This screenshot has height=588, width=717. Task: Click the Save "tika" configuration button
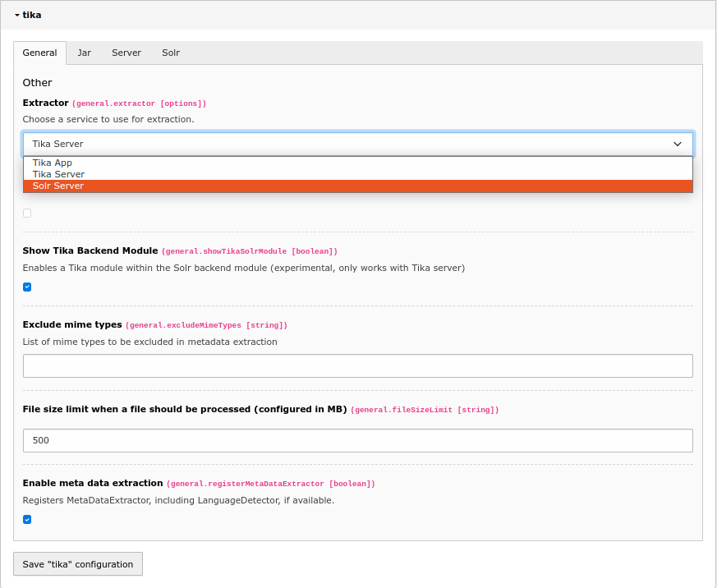[77, 564]
